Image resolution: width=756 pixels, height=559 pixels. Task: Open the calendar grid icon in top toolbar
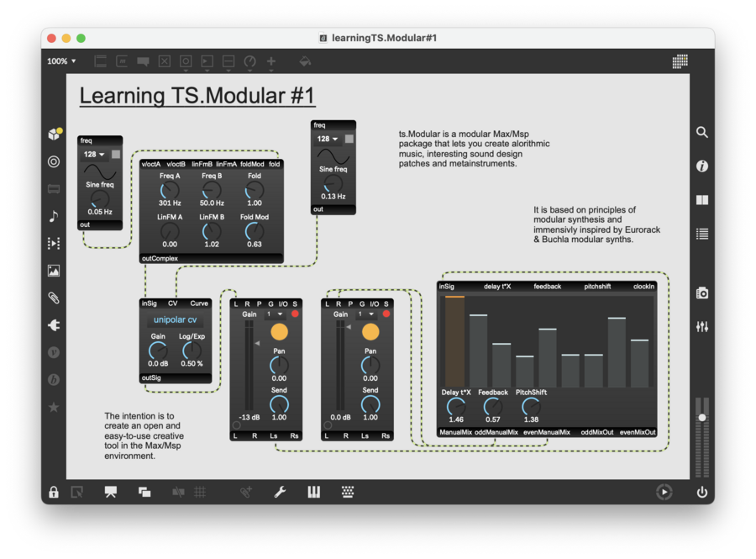point(680,61)
